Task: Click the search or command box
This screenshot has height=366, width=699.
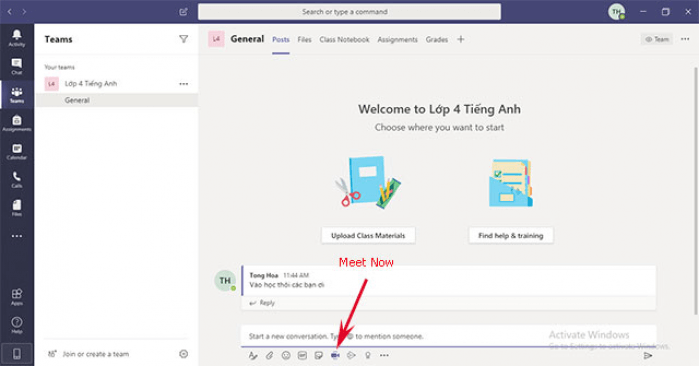Action: coord(349,12)
